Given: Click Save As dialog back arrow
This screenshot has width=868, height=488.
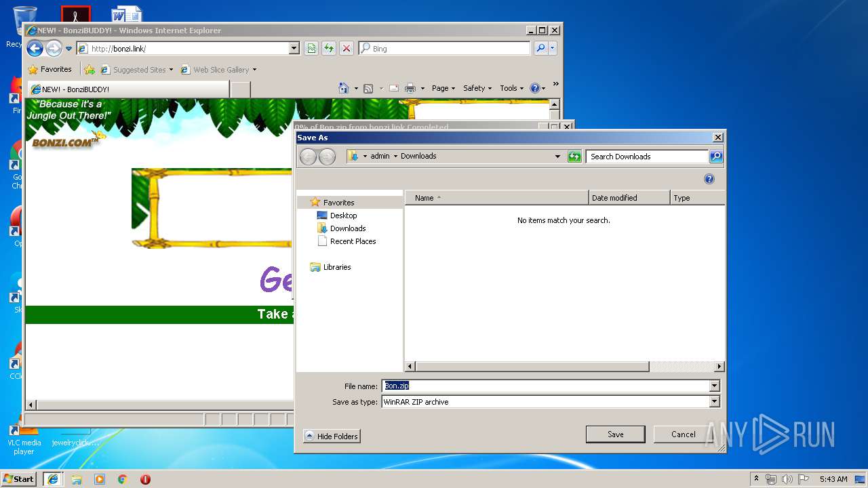Looking at the screenshot, I should pos(308,157).
